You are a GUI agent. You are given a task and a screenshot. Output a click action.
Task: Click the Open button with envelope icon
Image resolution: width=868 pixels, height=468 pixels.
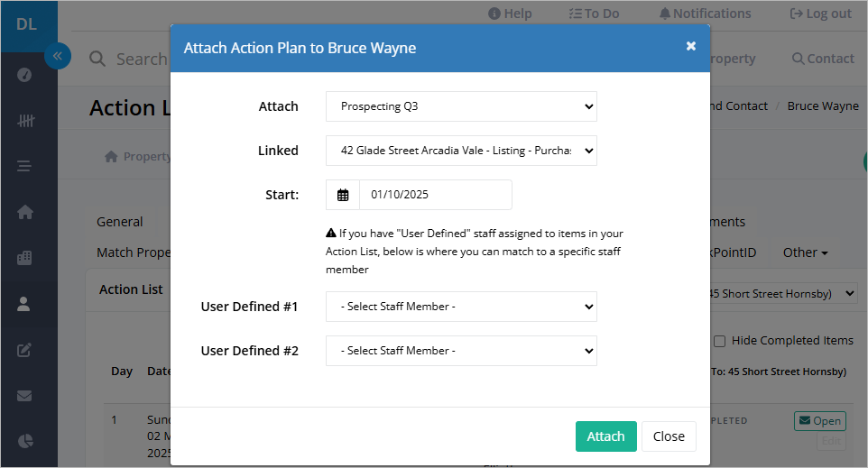(820, 421)
